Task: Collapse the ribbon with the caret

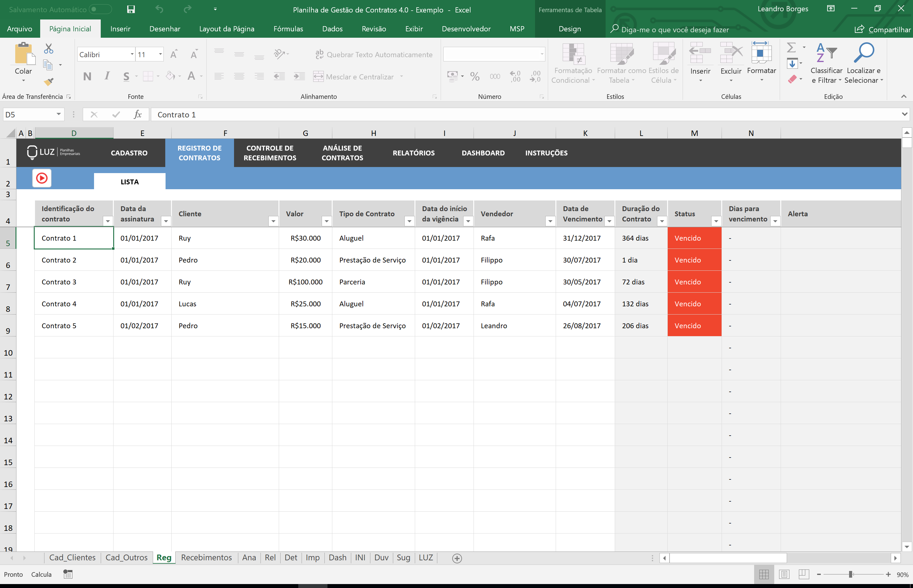Action: (x=904, y=96)
